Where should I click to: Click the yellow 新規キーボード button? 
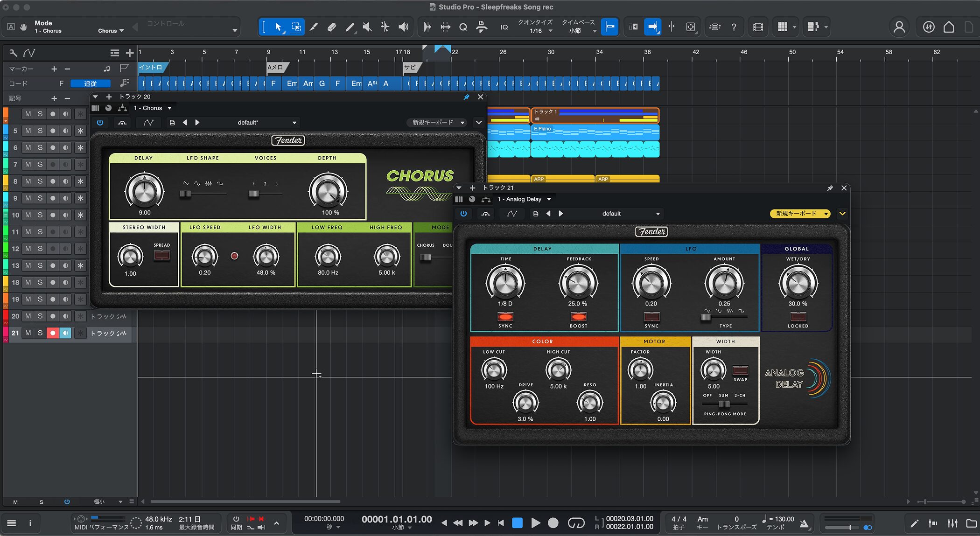(800, 214)
